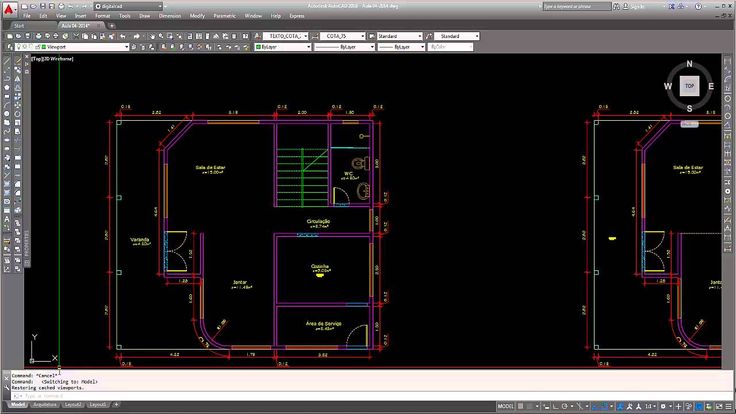
Task: Select the Circle draw tool
Action: click(x=7, y=114)
